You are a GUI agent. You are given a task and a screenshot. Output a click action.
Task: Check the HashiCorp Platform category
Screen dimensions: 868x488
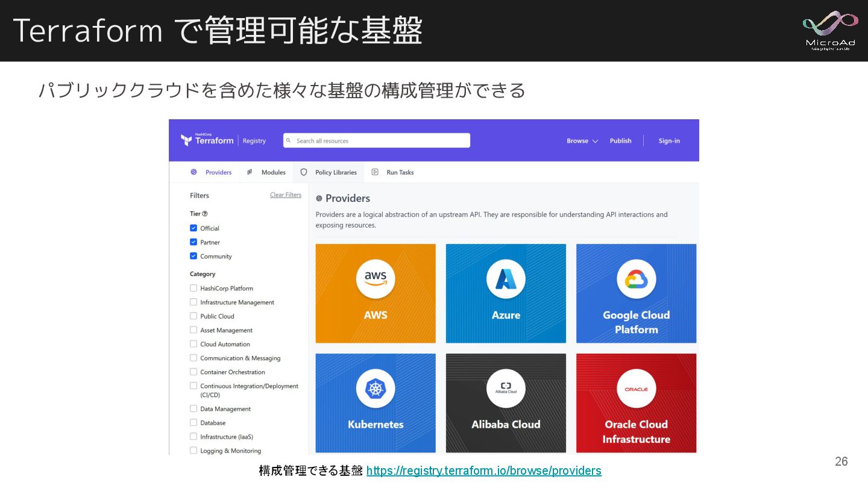tap(193, 288)
